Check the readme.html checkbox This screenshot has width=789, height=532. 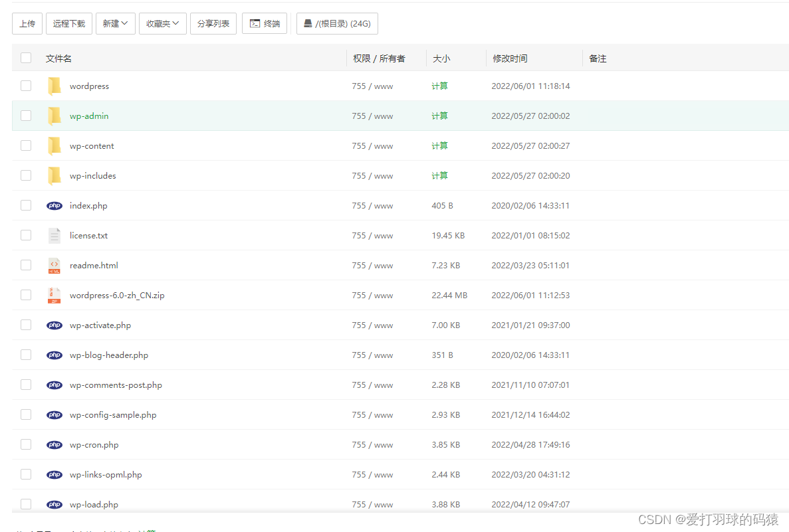click(26, 265)
